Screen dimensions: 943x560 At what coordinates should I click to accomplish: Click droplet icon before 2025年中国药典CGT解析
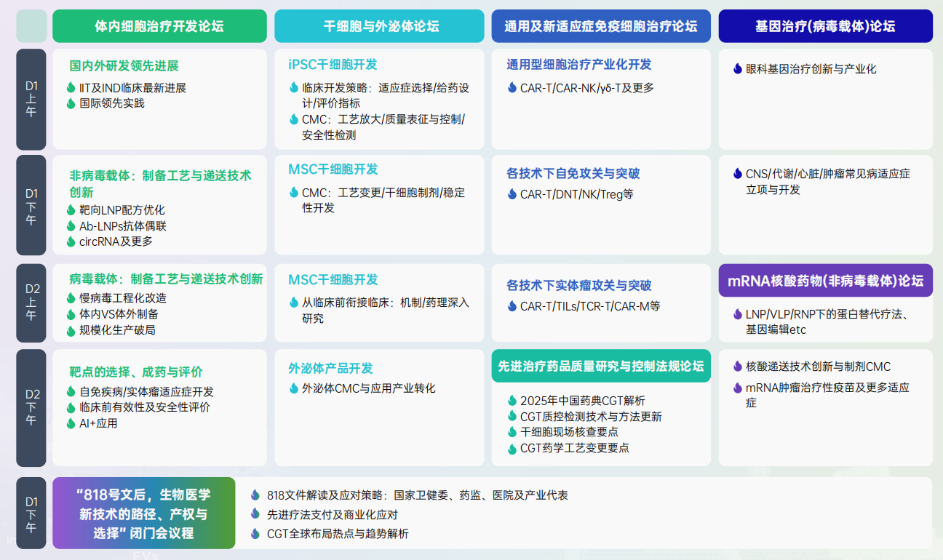coord(512,401)
